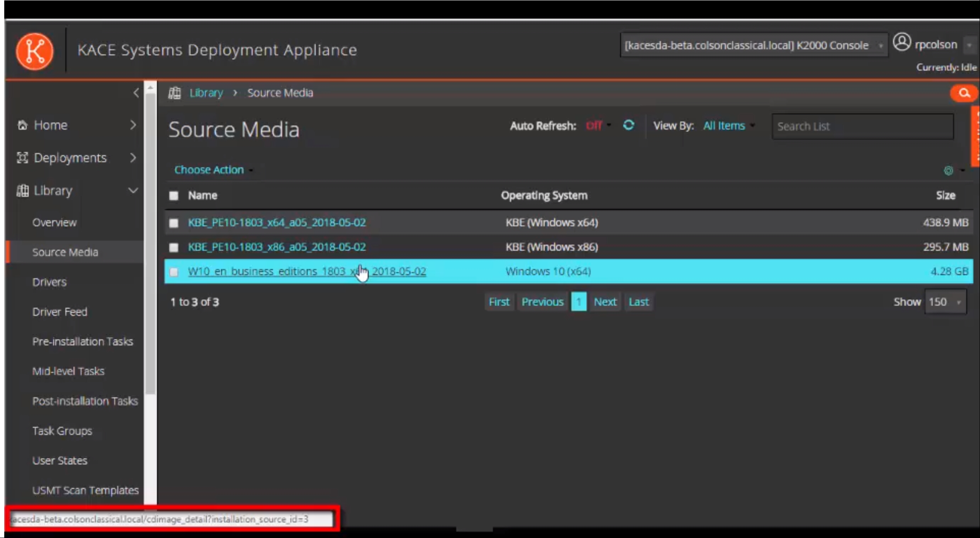Go to the Previous page

(x=543, y=302)
